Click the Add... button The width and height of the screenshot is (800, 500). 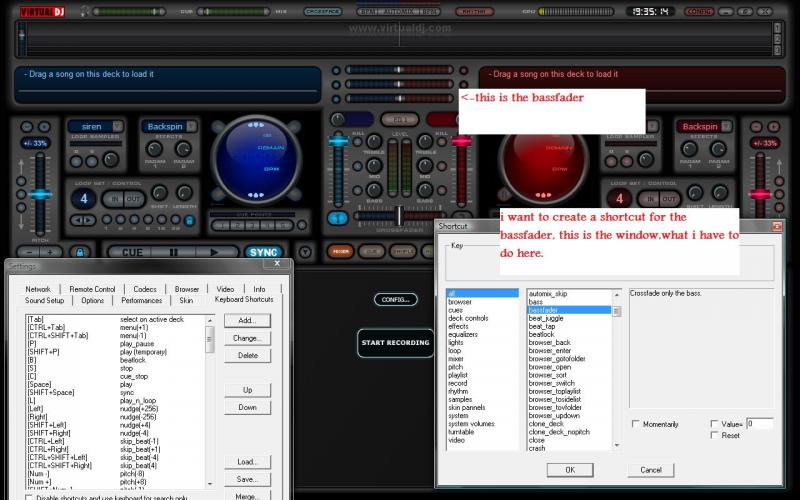click(247, 320)
